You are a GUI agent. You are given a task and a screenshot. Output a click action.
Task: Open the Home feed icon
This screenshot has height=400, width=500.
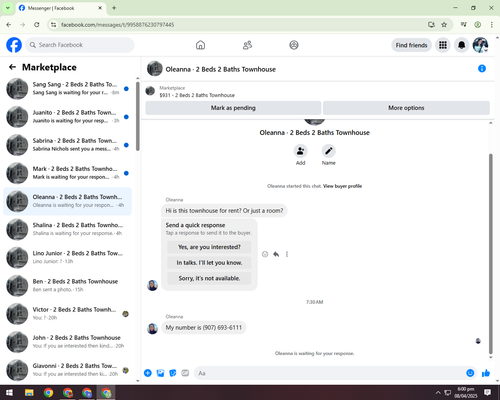[200, 45]
